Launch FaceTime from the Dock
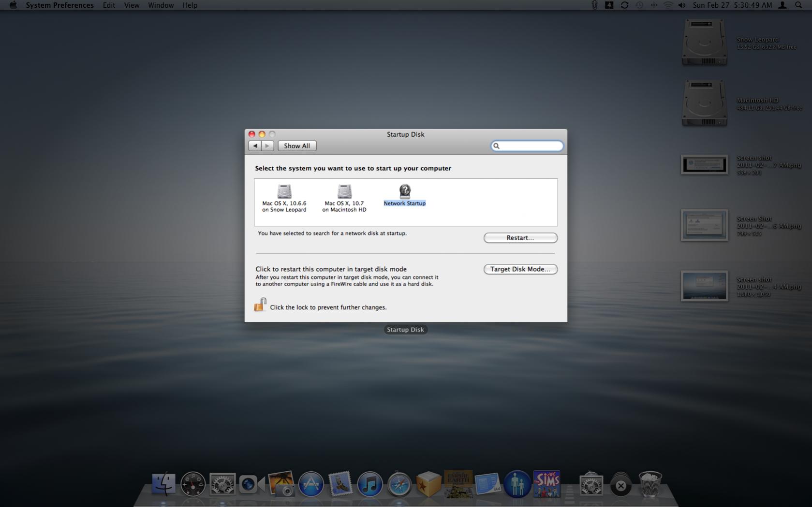Viewport: 812px width, 507px height. (x=252, y=484)
